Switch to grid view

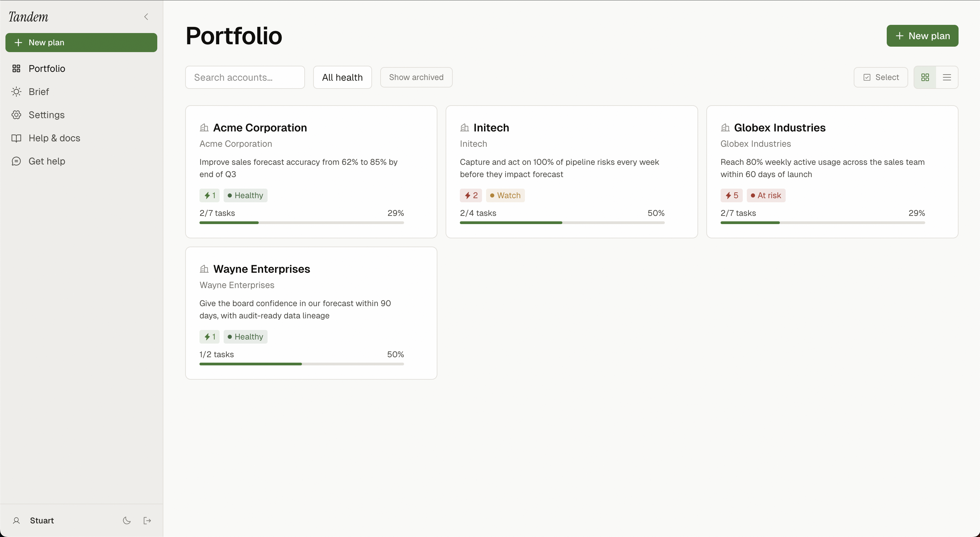(925, 77)
